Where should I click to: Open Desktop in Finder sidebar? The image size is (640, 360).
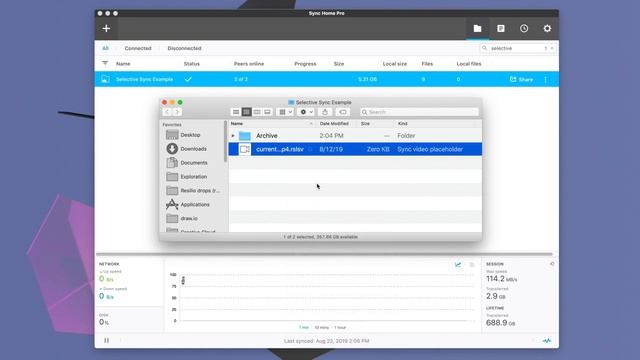190,135
